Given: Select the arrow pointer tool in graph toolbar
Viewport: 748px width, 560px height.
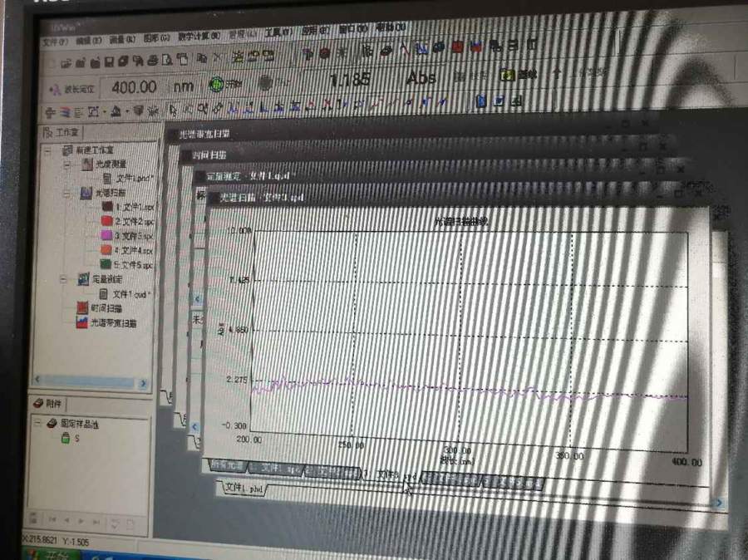Looking at the screenshot, I should pyautogui.click(x=173, y=107).
